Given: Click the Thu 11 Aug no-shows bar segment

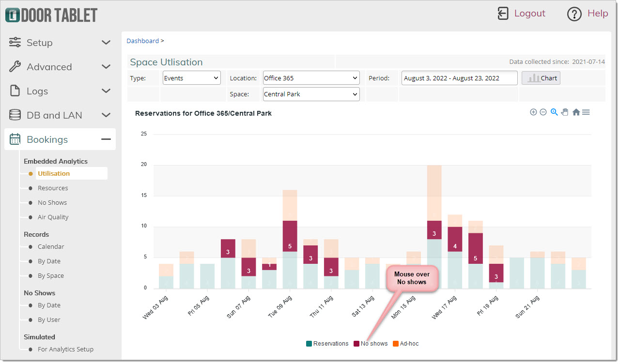Looking at the screenshot, I should point(331,267).
